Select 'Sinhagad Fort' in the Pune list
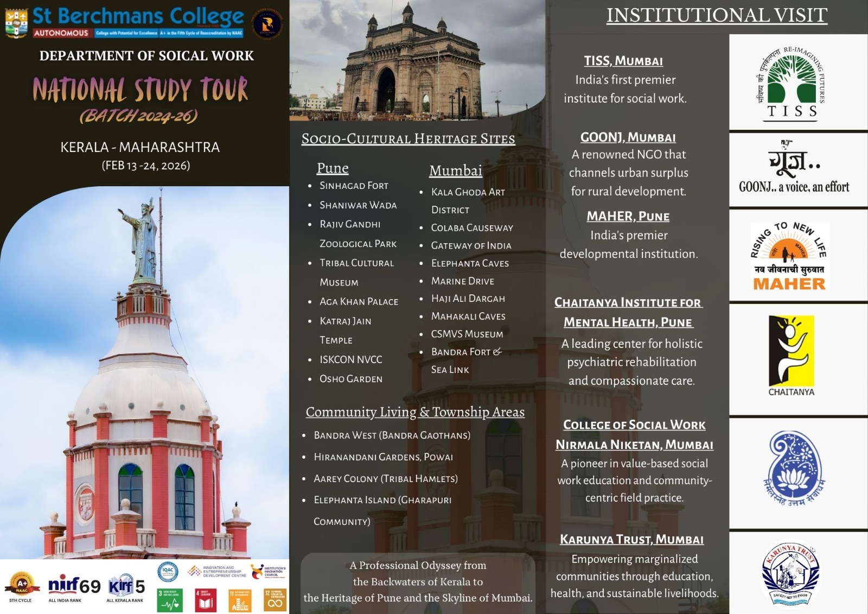Viewport: 868px width, 614px height. [354, 186]
